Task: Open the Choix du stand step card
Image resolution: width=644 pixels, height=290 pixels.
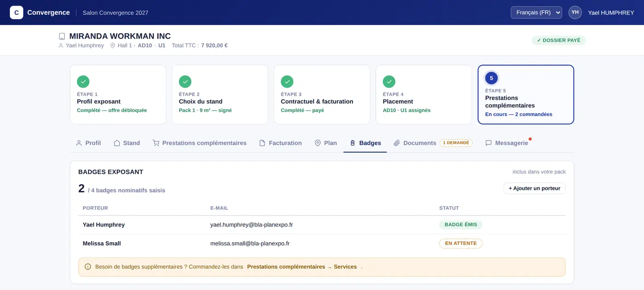Action: click(220, 95)
